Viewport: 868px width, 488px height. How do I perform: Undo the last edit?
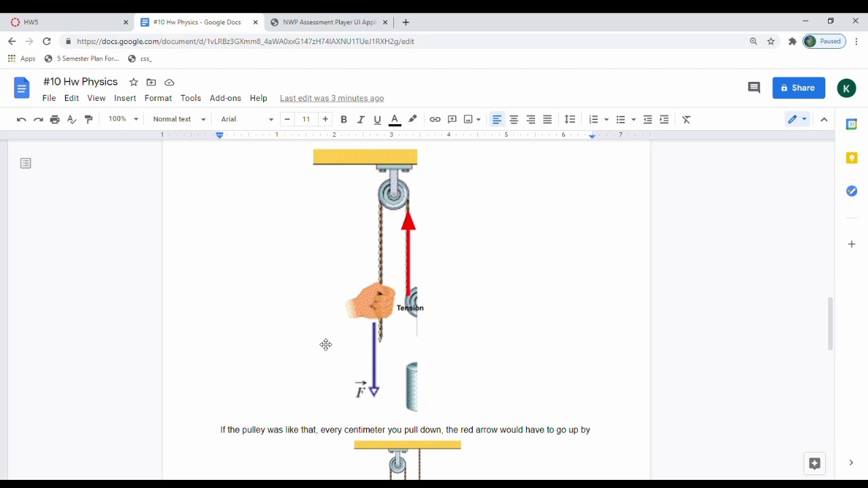tap(21, 119)
